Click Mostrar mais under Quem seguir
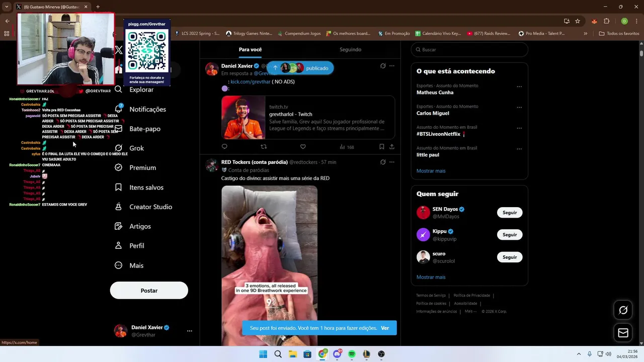This screenshot has height=362, width=644. click(431, 277)
